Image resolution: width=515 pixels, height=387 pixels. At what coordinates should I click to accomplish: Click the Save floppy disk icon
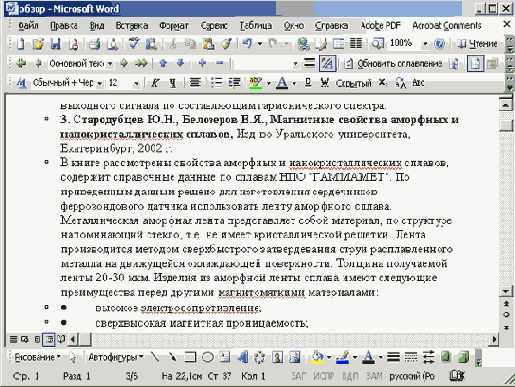pos(55,44)
